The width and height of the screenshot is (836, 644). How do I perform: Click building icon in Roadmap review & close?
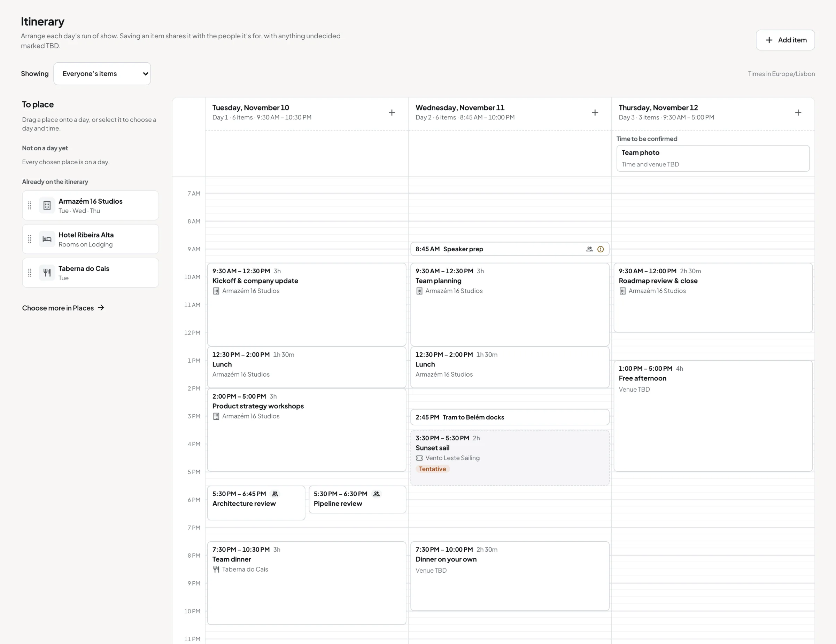(622, 291)
